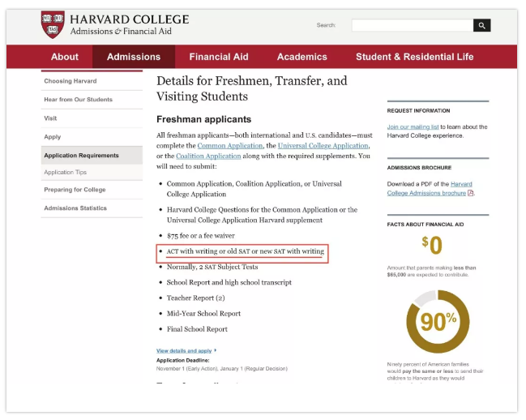
Task: Click the PDF icon beside Admissions brochure
Action: coord(471,193)
